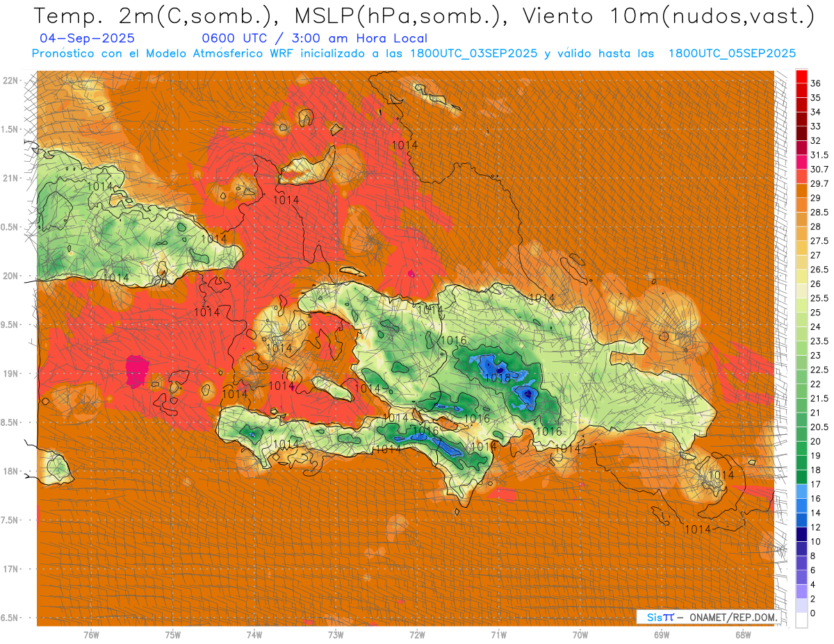The image size is (834, 644).
Task: Click the legend value 36
Action: pos(816,83)
